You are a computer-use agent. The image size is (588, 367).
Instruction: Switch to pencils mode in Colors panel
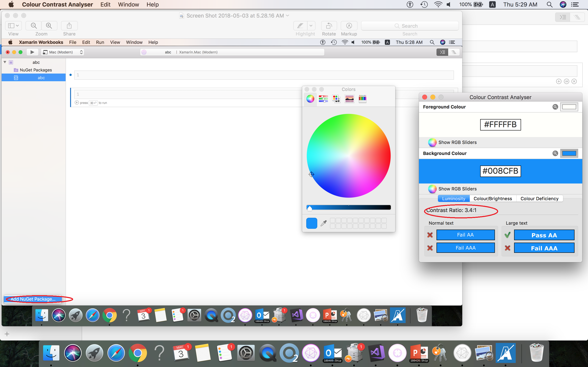362,99
